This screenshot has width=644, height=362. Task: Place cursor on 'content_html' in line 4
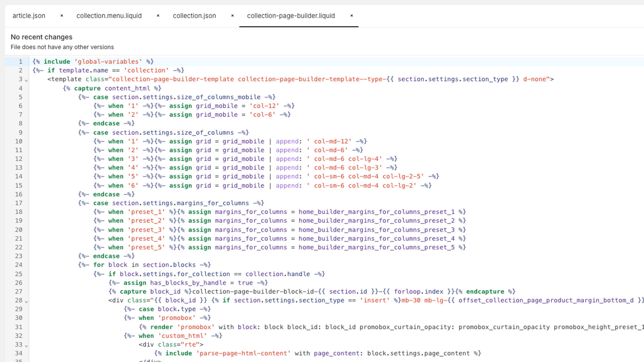pos(127,88)
